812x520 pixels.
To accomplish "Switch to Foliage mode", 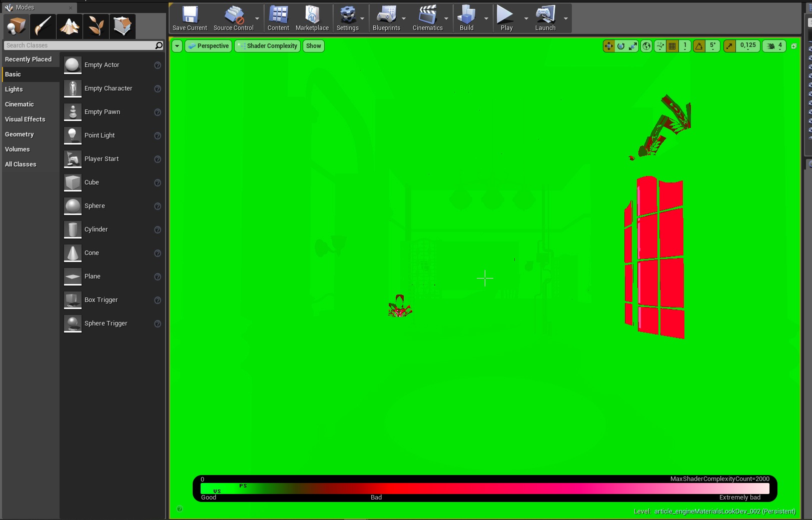I will point(96,26).
